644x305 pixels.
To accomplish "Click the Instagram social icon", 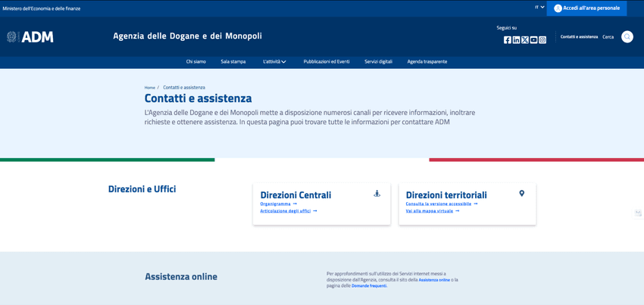I will click(542, 40).
